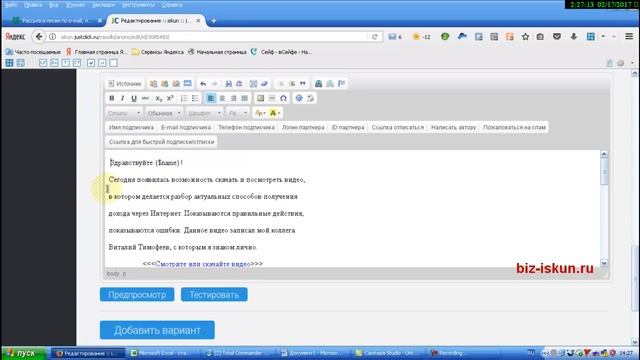Open the text color dropdown

click(260, 113)
